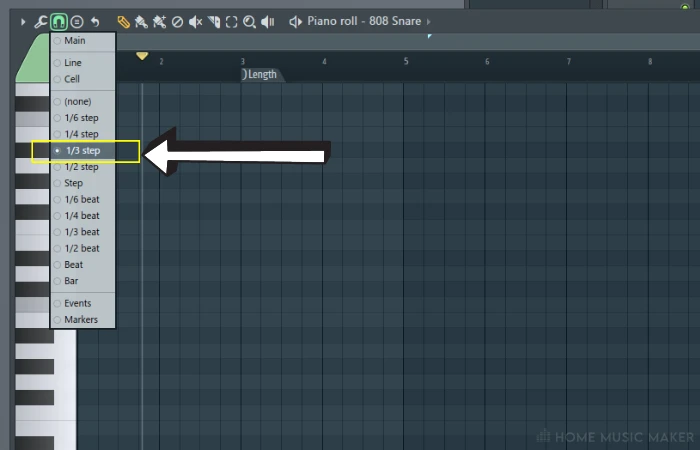Click bar 8 on the timeline ruler
This screenshot has width=700, height=450.
(650, 62)
